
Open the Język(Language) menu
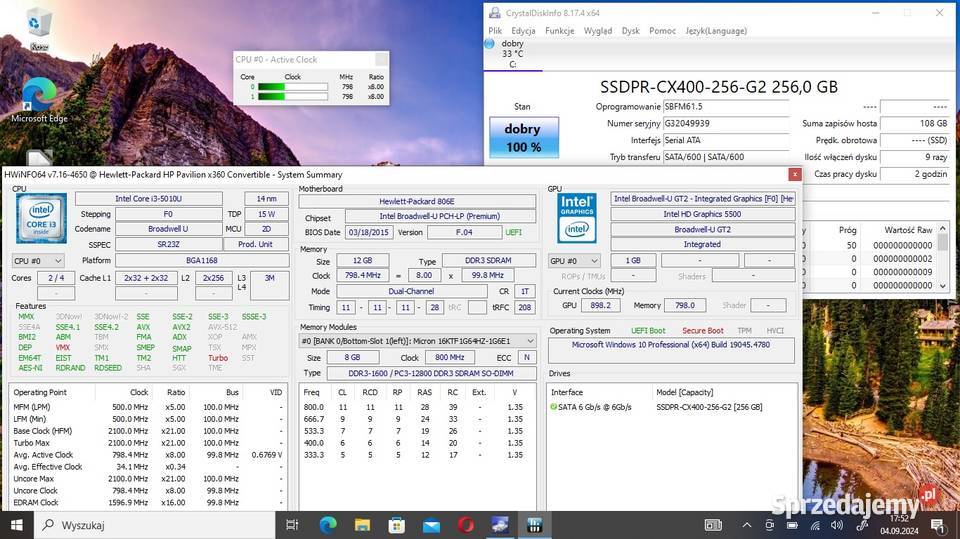(x=716, y=31)
